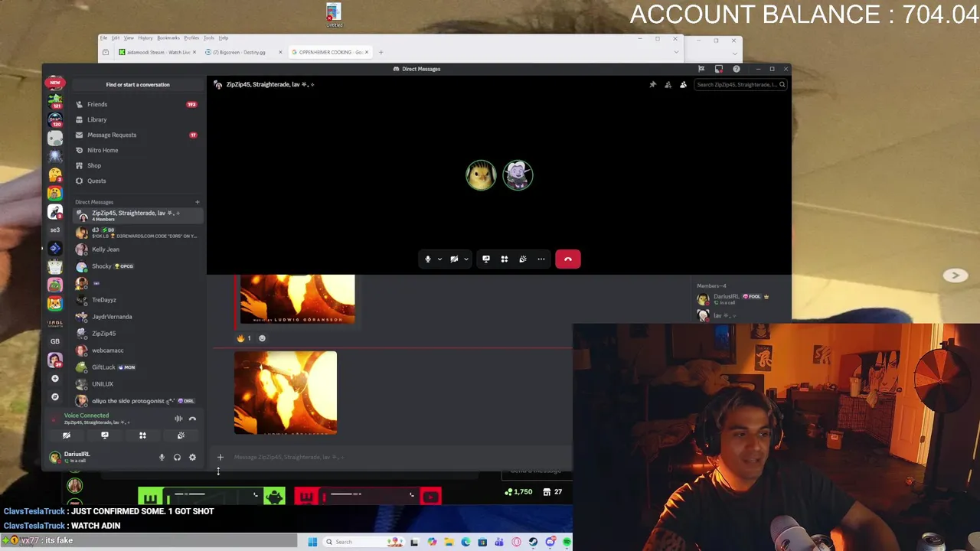This screenshot has height=551, width=980.
Task: Open TreDayyz direct message
Action: (x=137, y=300)
